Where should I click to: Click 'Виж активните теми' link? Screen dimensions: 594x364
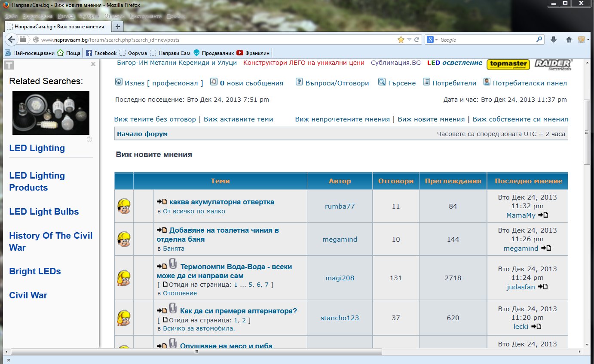click(x=238, y=119)
